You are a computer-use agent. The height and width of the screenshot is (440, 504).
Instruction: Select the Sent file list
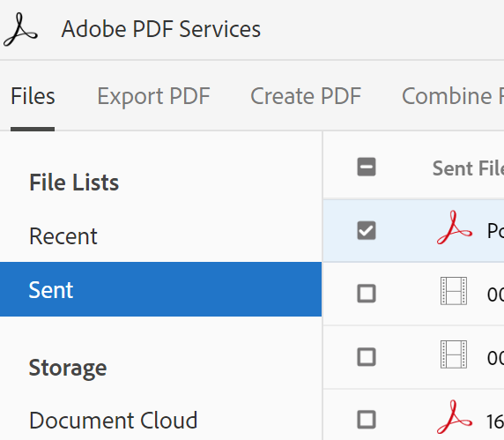pyautogui.click(x=160, y=289)
